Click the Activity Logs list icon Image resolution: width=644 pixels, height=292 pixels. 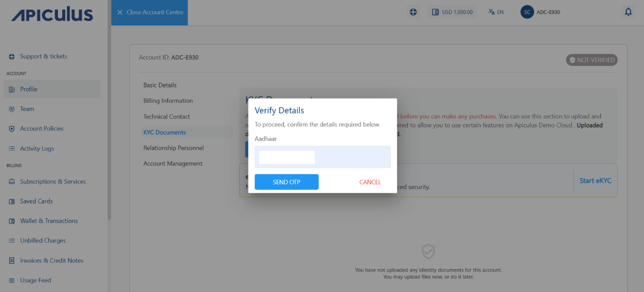tap(12, 149)
